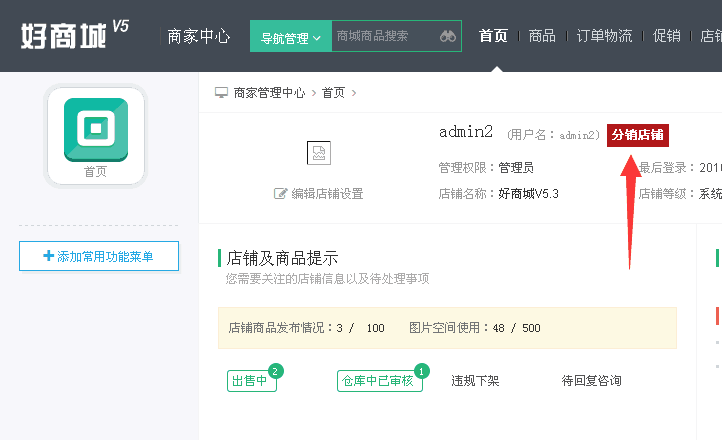
Task: Click the 出售中 count badge 2
Action: pyautogui.click(x=275, y=371)
